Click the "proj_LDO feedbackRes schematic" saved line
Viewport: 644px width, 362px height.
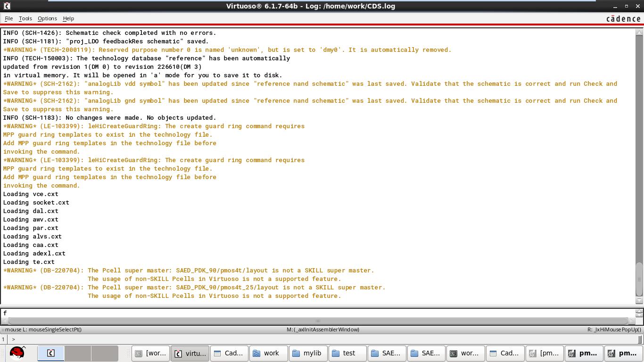(106, 41)
